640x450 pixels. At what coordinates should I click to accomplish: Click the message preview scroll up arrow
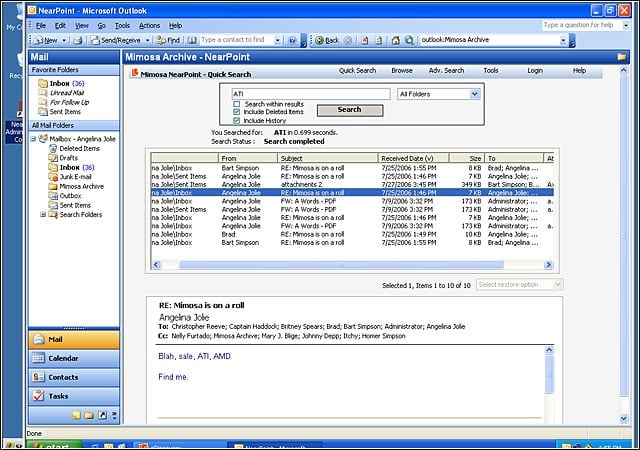[549, 350]
